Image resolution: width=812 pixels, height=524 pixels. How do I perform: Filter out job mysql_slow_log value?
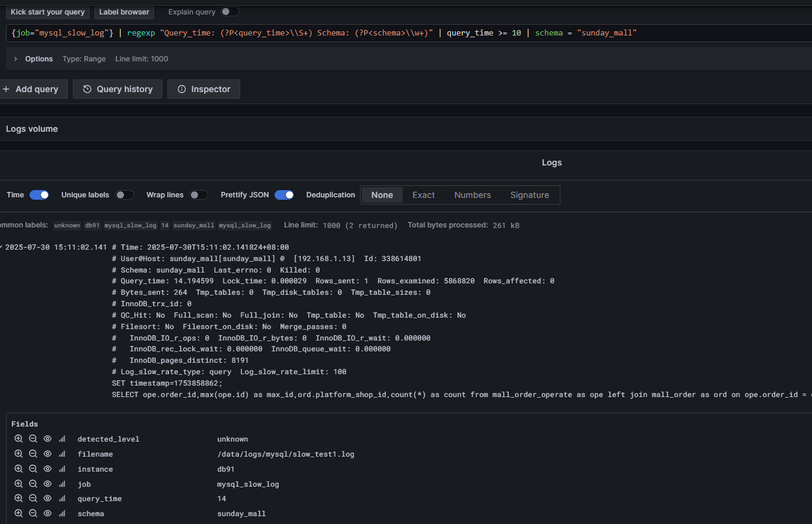[x=33, y=484]
